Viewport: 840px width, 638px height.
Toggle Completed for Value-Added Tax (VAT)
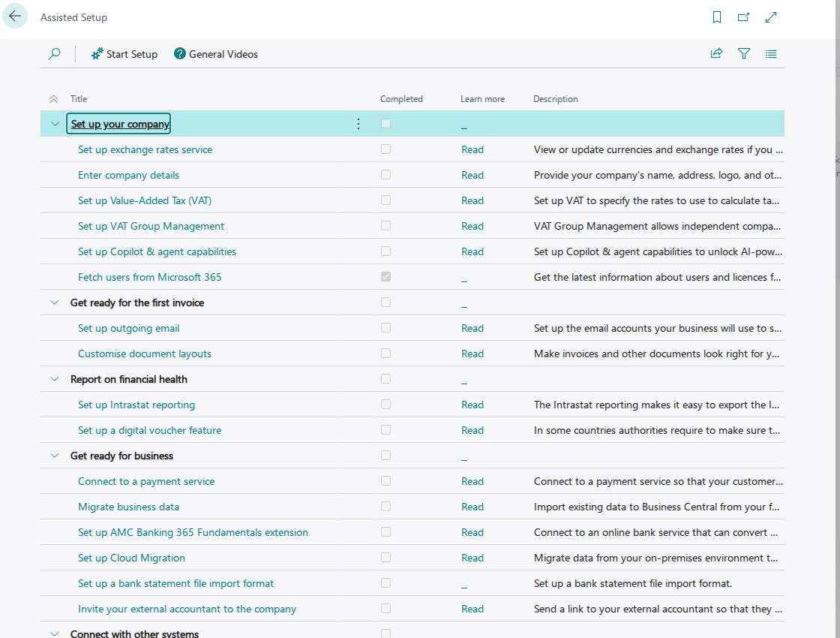(x=385, y=200)
